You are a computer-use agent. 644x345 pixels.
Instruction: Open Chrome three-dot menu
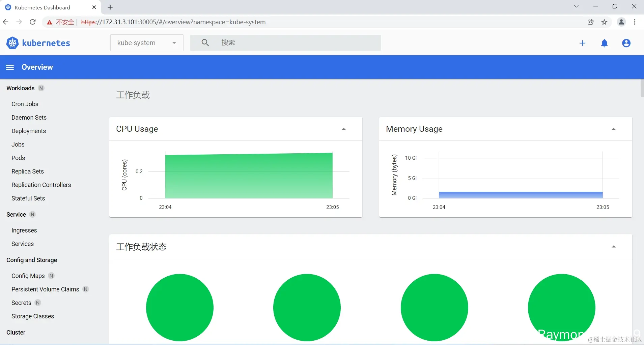(x=635, y=22)
